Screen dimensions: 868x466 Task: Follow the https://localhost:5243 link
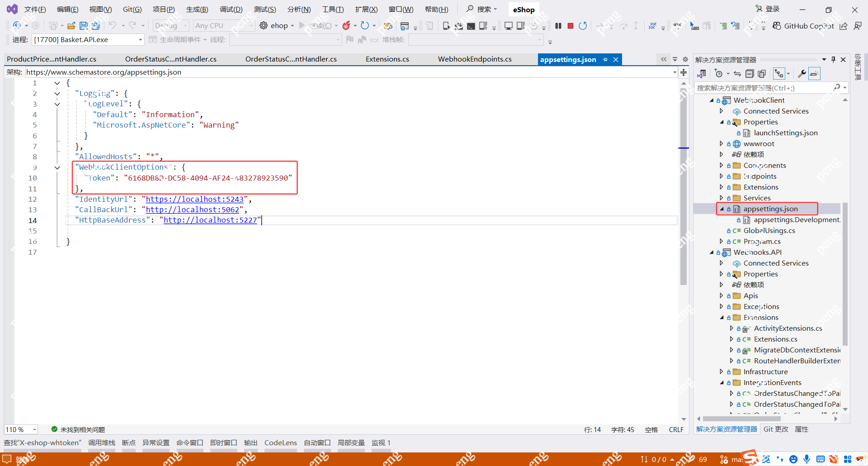(194, 199)
